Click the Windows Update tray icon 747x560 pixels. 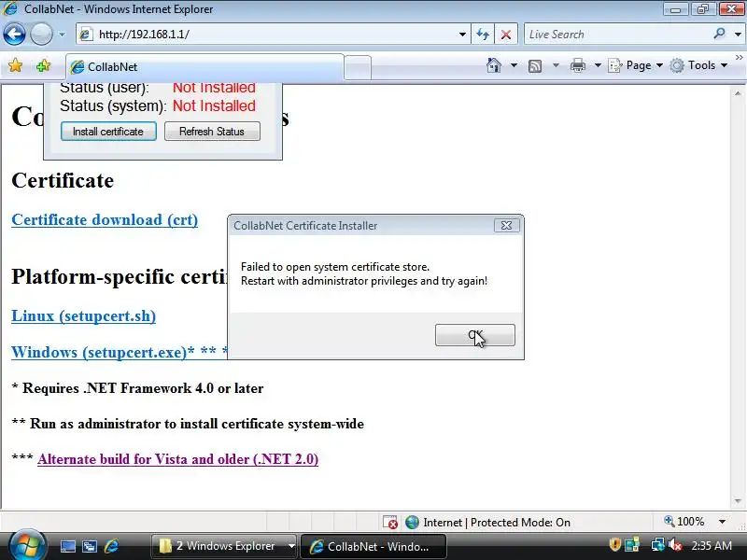(x=632, y=545)
